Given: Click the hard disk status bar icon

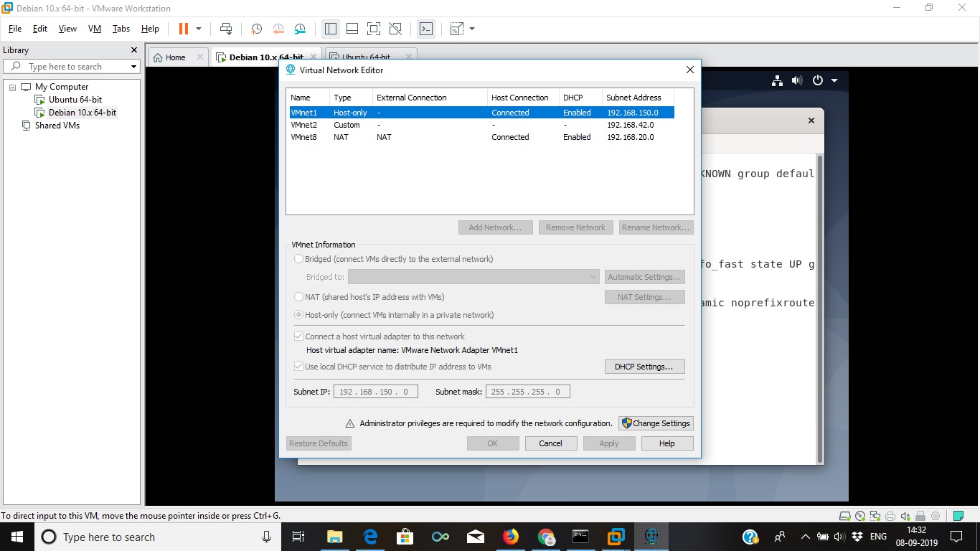Looking at the screenshot, I should 844,515.
